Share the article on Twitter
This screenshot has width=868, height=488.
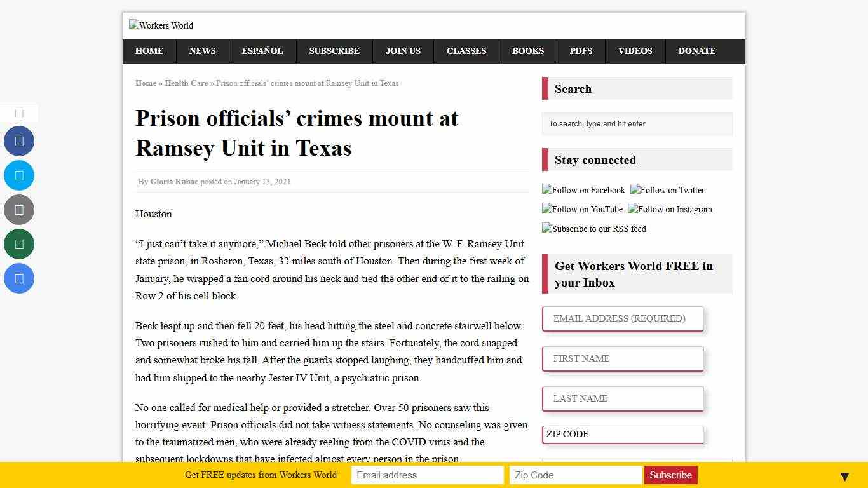[19, 175]
